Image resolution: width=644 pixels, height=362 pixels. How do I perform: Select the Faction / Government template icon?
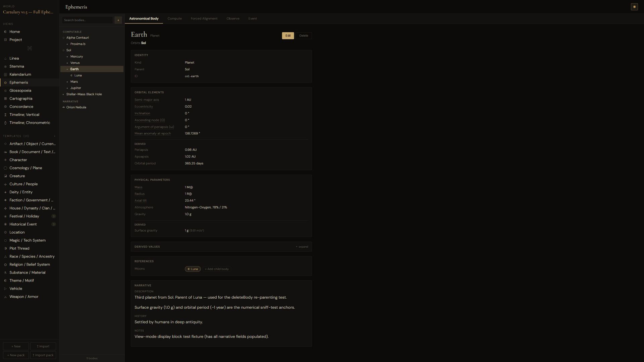point(5,200)
